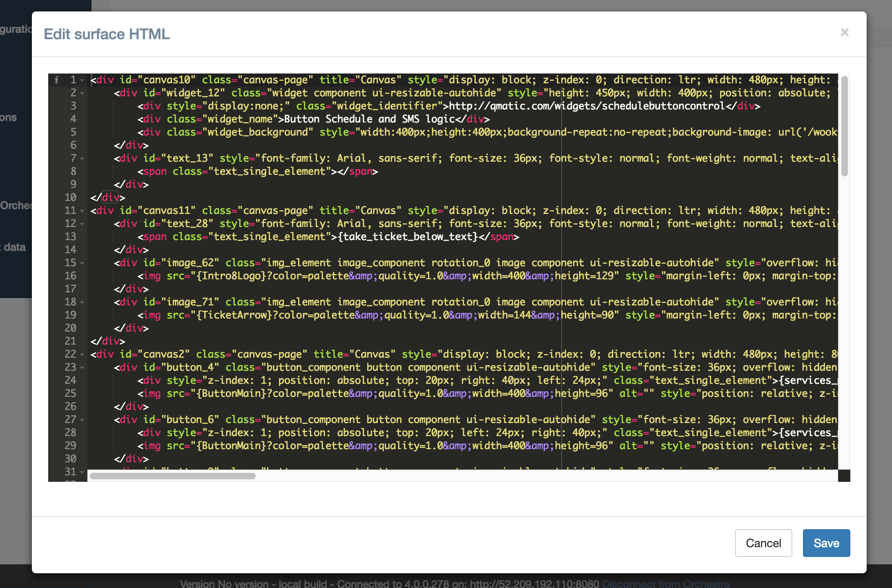Image resolution: width=892 pixels, height=588 pixels.
Task: Fold the widget_12 div on line 2
Action: click(83, 93)
